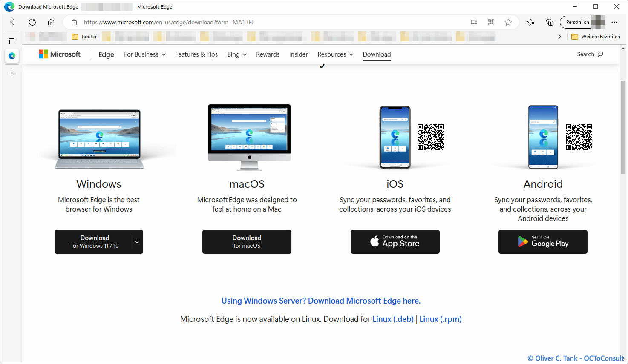
Task: Select the Edge vertical tab
Action: click(x=12, y=56)
